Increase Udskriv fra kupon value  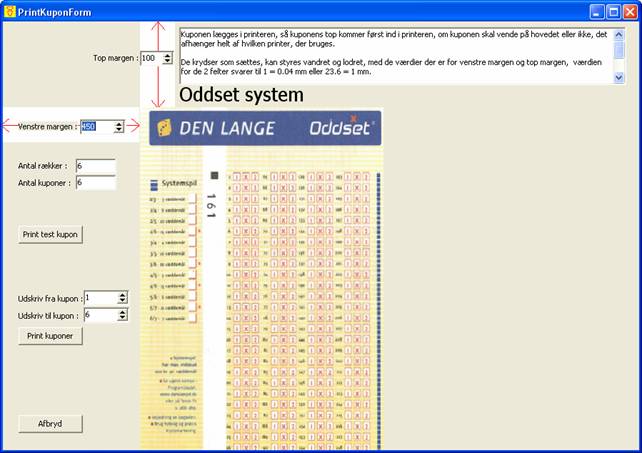[x=122, y=295]
